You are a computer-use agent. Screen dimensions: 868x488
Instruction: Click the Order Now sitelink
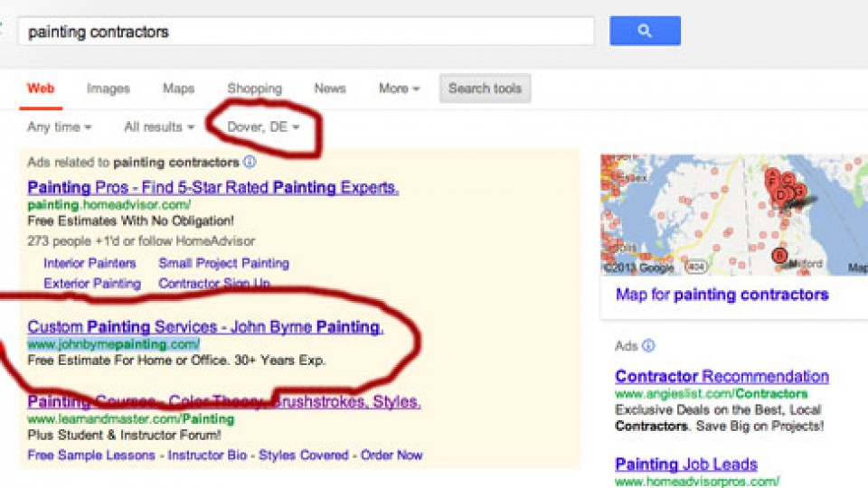tap(392, 455)
